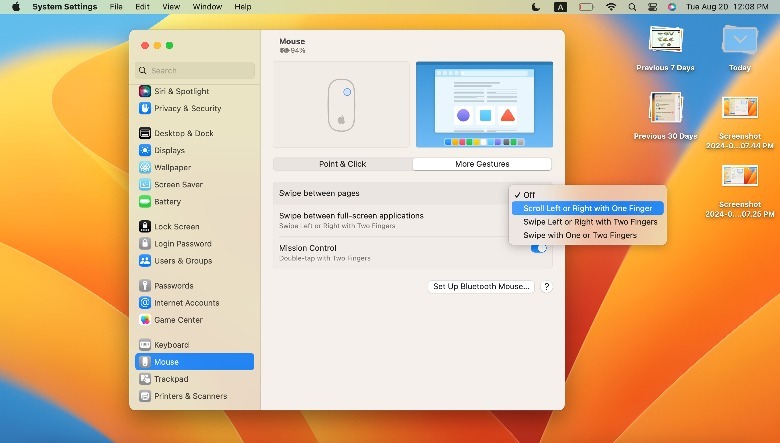The width and height of the screenshot is (780, 443).
Task: Click Set Up Bluetooth Mouse button
Action: click(481, 286)
